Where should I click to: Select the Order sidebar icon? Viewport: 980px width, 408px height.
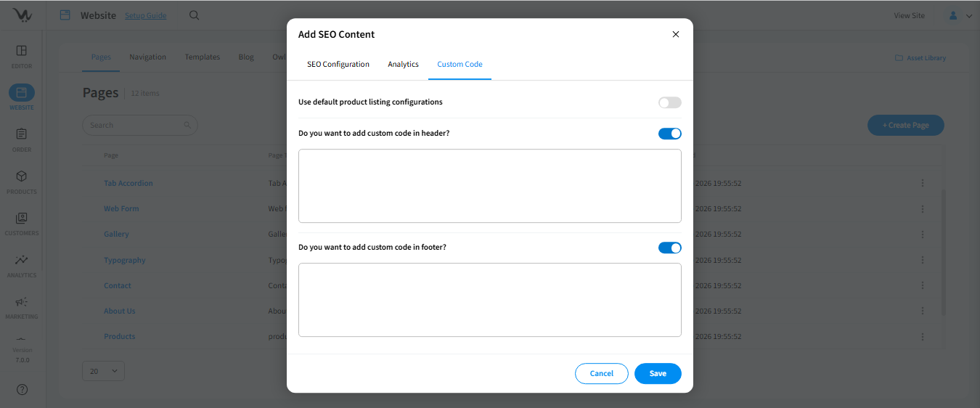[x=22, y=134]
